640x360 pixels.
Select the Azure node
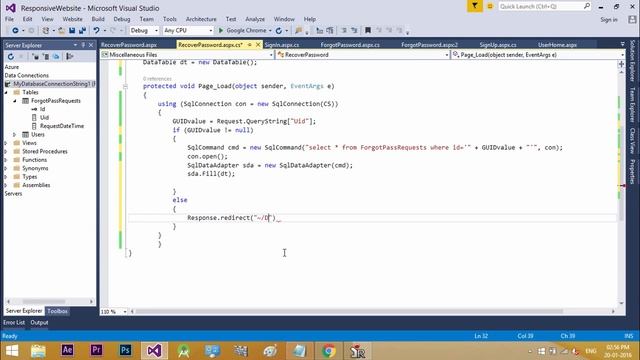(x=11, y=67)
